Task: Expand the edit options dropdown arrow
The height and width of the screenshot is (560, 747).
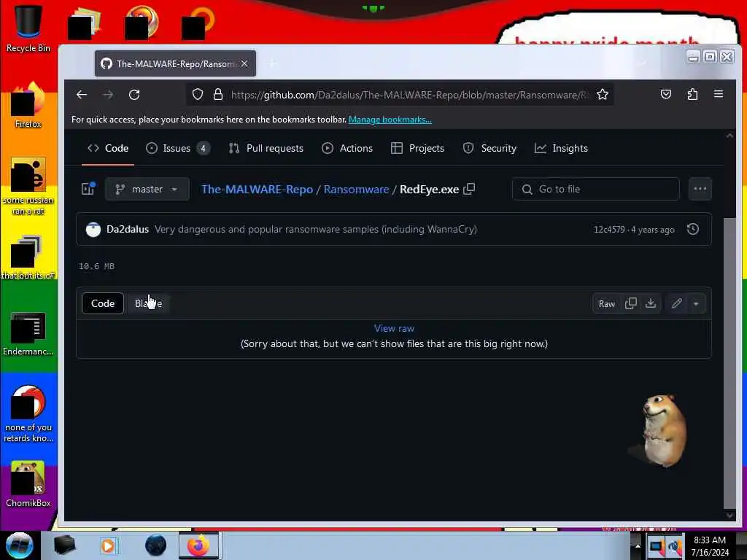Action: pos(696,304)
